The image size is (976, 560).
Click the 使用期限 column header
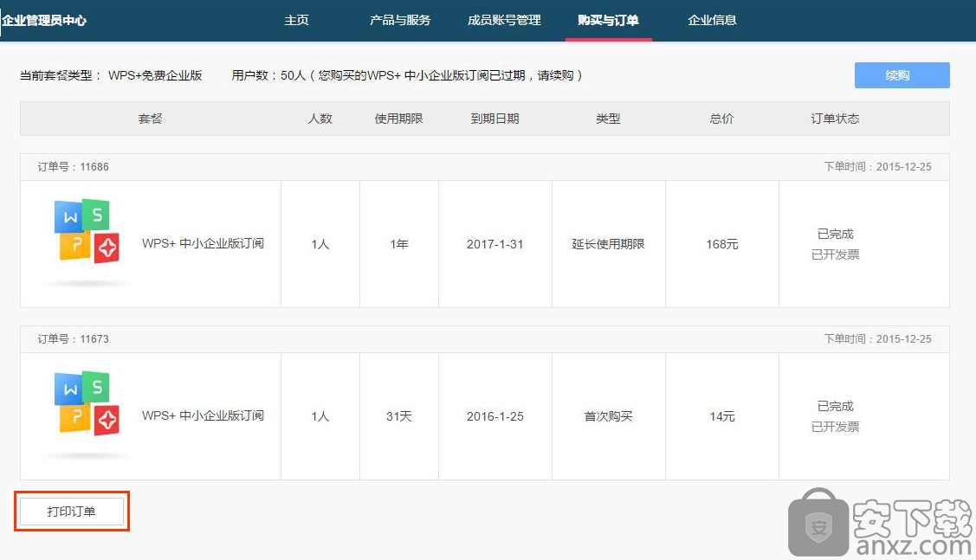(399, 119)
